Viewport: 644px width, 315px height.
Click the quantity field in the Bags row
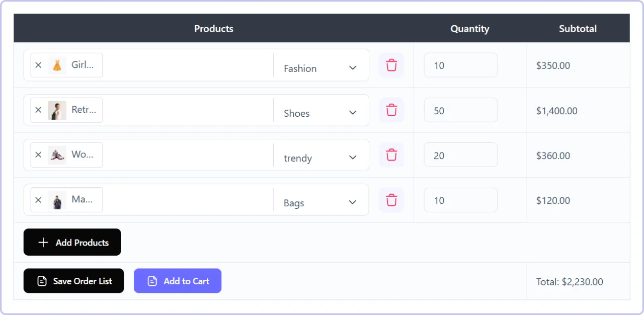click(461, 200)
